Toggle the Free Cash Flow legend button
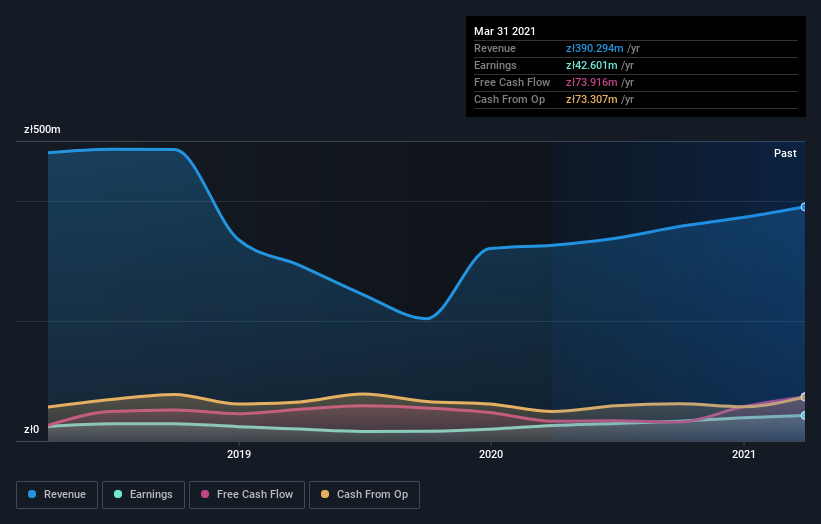 click(x=247, y=495)
